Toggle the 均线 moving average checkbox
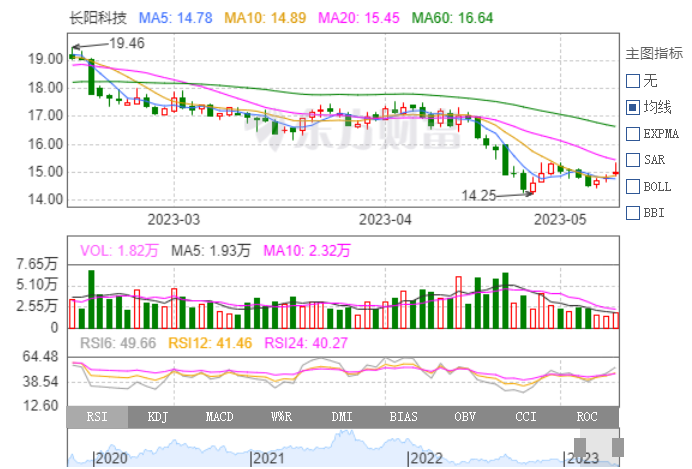The image size is (692, 469). tap(632, 106)
